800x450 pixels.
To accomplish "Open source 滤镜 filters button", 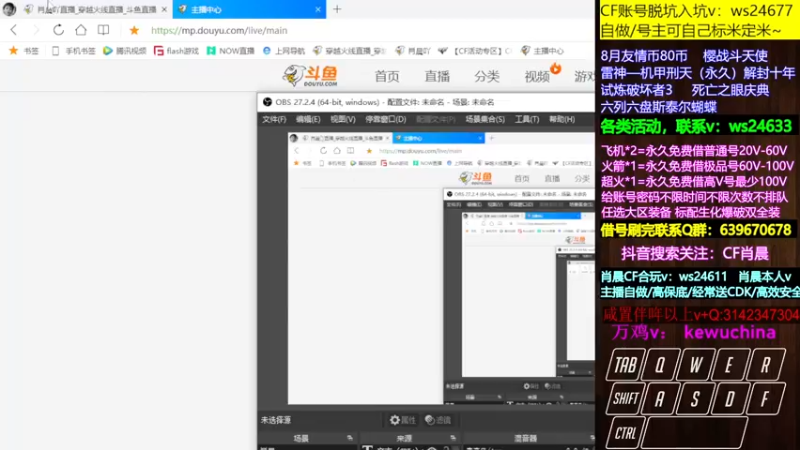I will pyautogui.click(x=438, y=420).
